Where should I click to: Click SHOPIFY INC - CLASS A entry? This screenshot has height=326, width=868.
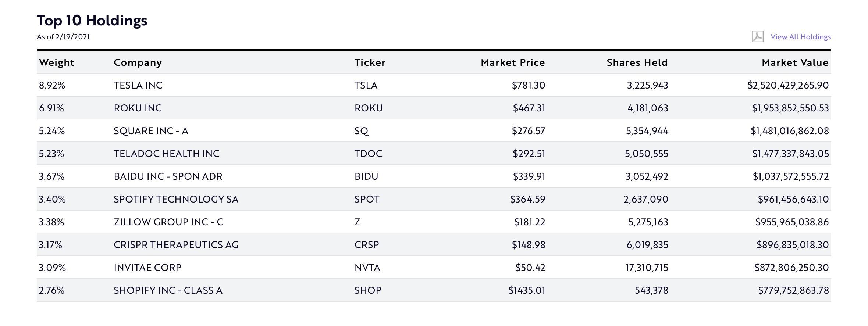click(x=168, y=290)
